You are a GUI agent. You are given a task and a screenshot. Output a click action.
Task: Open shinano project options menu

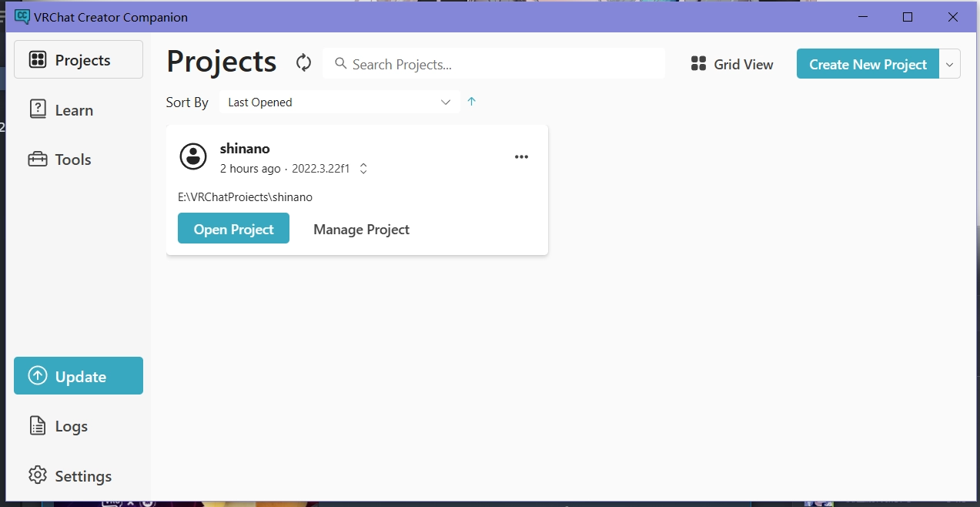(x=522, y=156)
